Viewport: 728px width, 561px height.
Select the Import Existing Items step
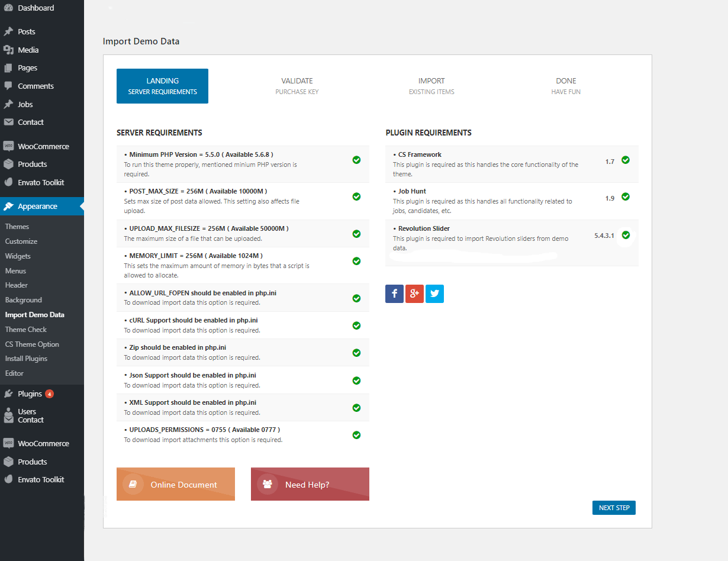[x=431, y=86]
